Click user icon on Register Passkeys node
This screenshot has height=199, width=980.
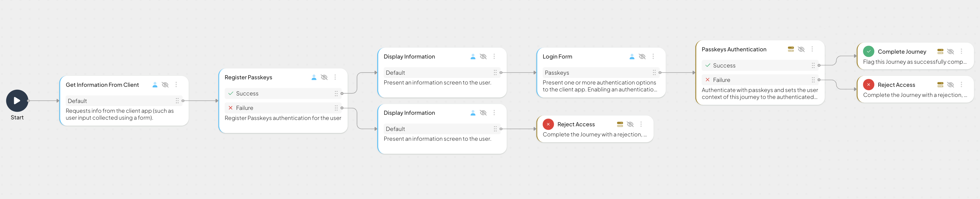point(314,77)
